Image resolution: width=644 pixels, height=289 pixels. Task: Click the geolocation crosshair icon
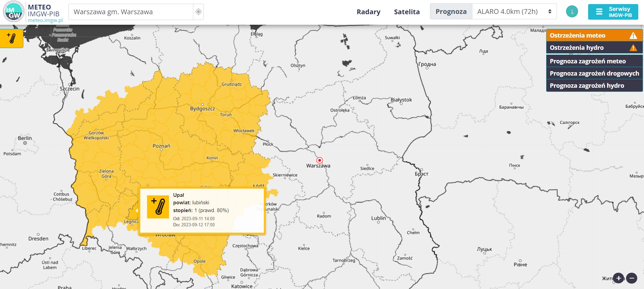click(198, 12)
